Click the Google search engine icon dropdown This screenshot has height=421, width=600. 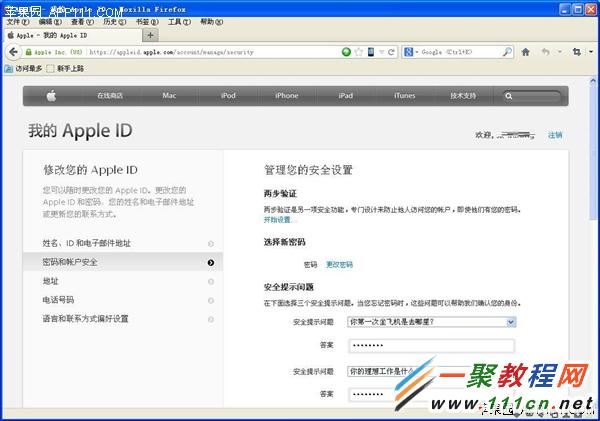point(411,52)
